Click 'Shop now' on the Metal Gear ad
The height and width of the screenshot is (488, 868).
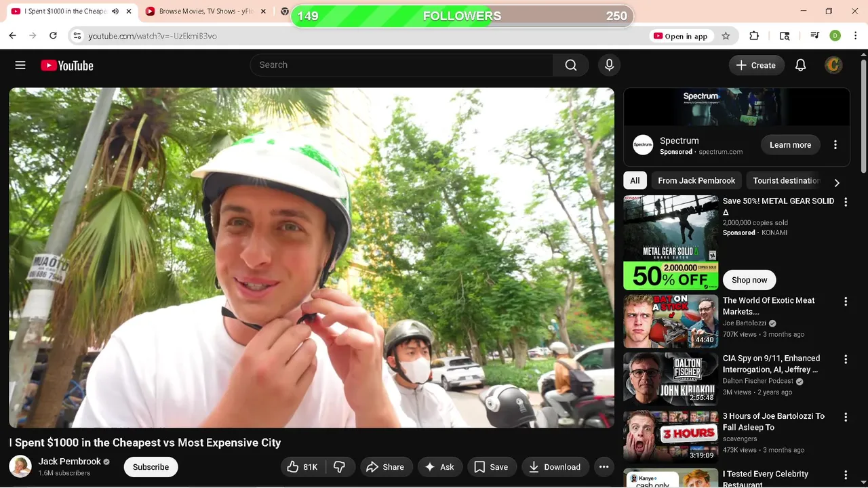pos(749,280)
